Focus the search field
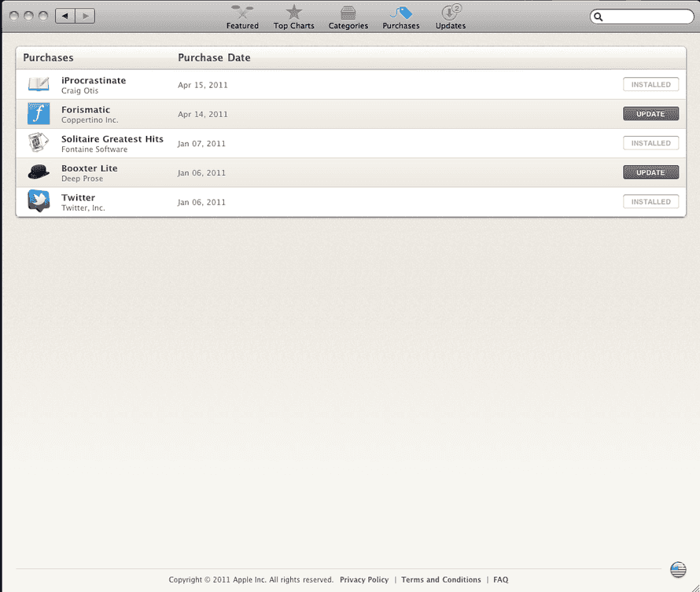 point(642,17)
